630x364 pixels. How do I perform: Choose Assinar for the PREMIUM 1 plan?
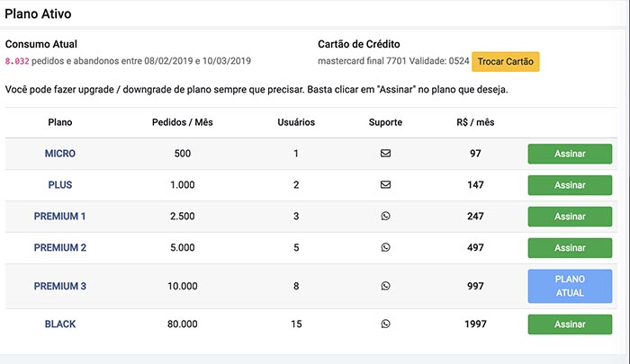pos(570,217)
